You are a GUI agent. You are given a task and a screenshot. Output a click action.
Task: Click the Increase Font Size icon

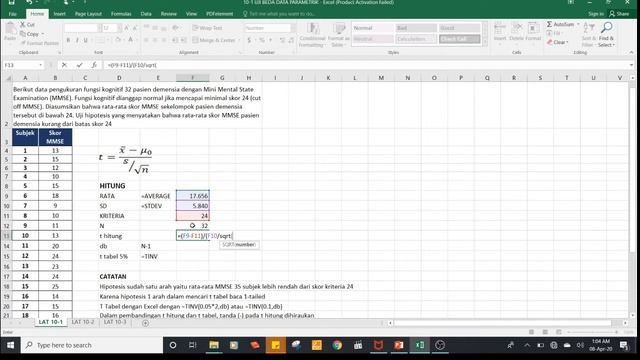tap(127, 28)
